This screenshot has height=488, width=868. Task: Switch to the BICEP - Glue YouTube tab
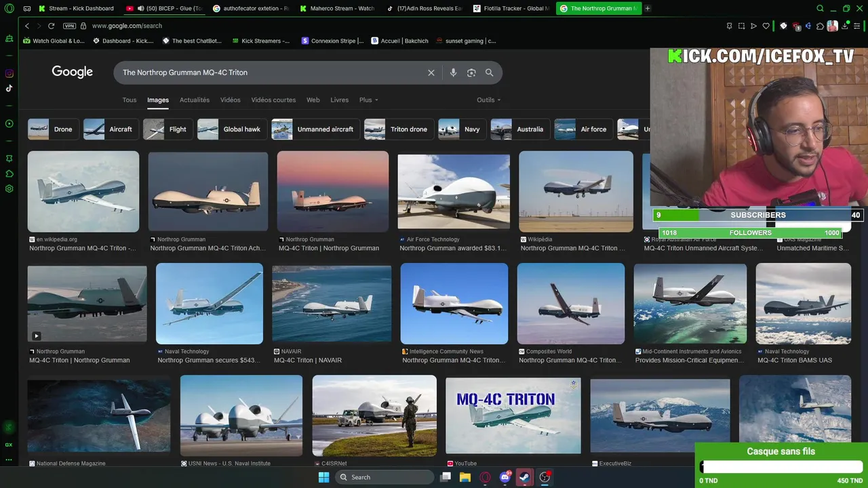pos(163,8)
